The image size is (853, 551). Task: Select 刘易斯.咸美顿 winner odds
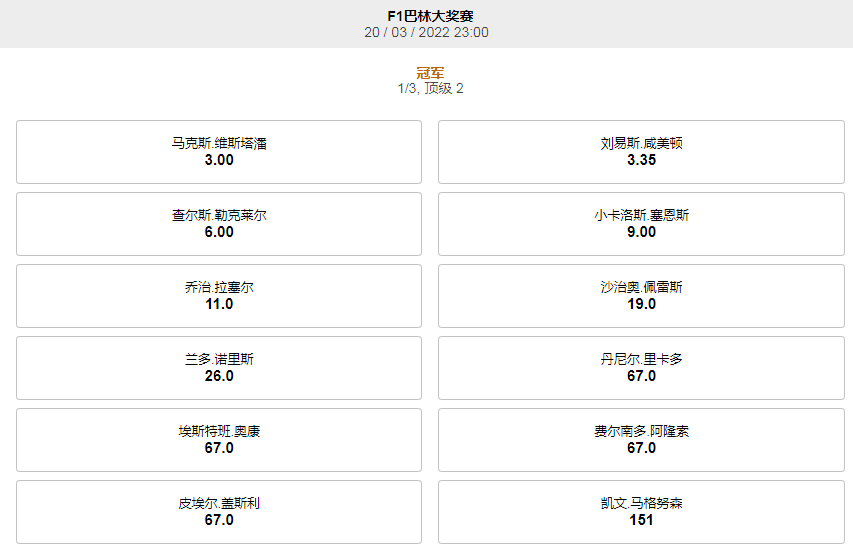(x=641, y=152)
